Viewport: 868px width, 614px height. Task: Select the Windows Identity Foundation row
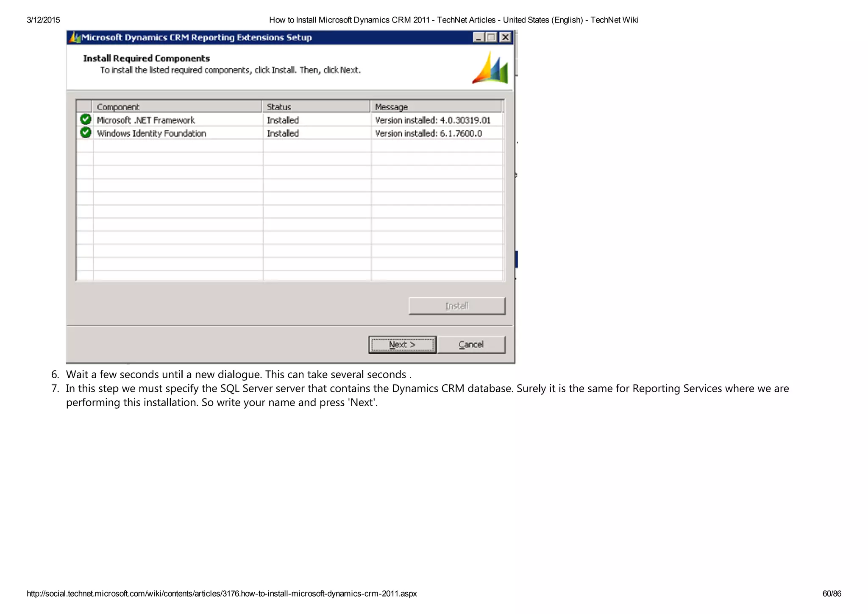pos(290,133)
